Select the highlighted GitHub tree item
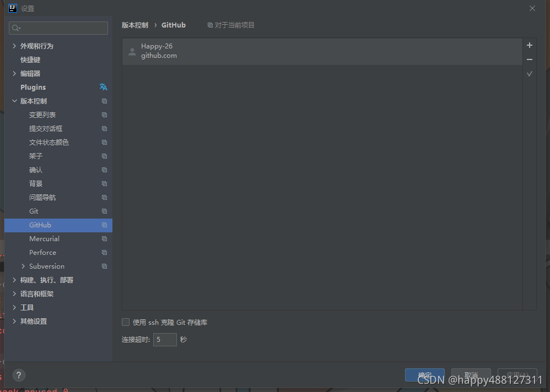This screenshot has width=550, height=392. click(x=58, y=225)
